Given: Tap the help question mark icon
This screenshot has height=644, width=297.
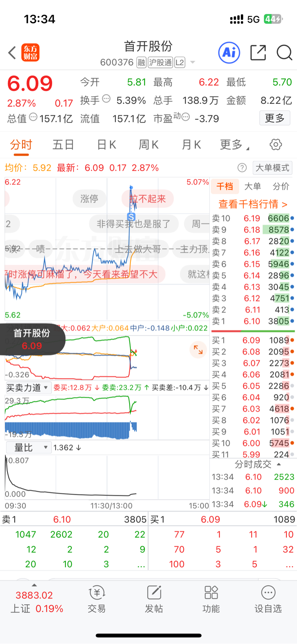Looking at the screenshot, I should (x=242, y=168).
